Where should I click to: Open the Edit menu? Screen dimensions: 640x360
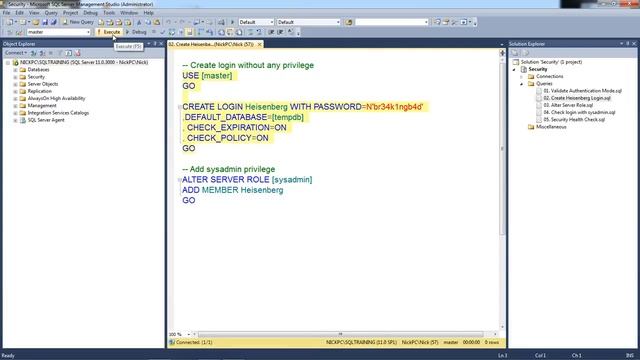pyautogui.click(x=20, y=13)
